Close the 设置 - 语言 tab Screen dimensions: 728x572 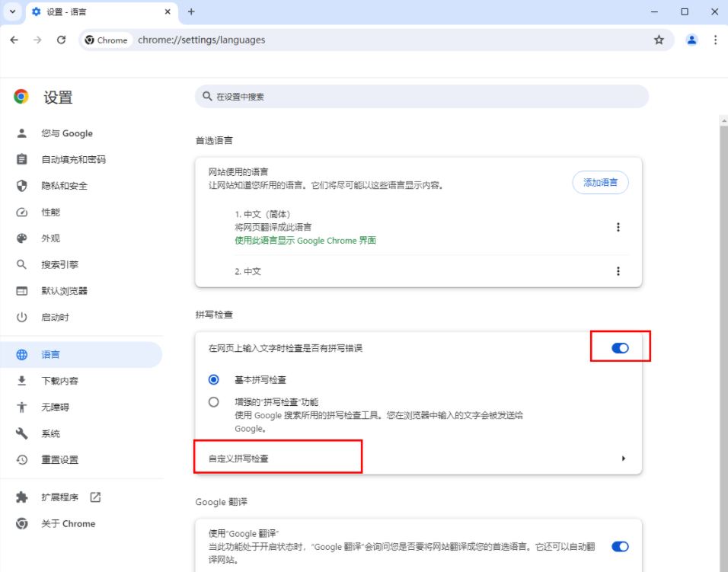coord(168,12)
